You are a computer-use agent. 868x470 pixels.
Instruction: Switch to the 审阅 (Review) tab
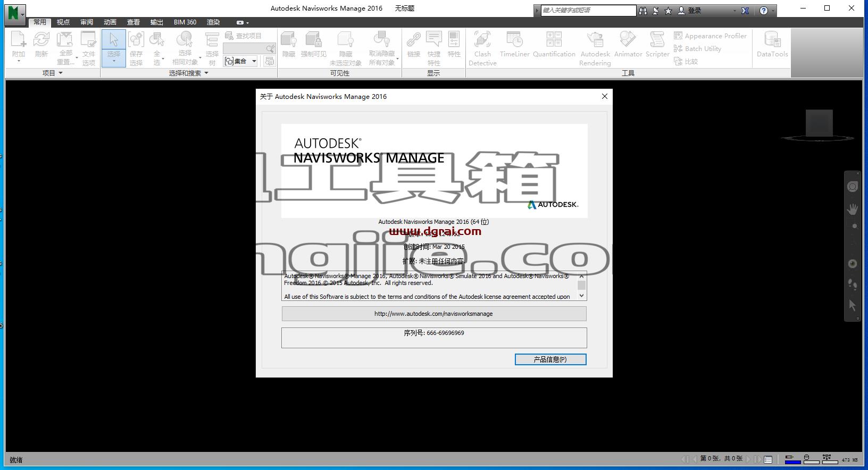coord(87,22)
